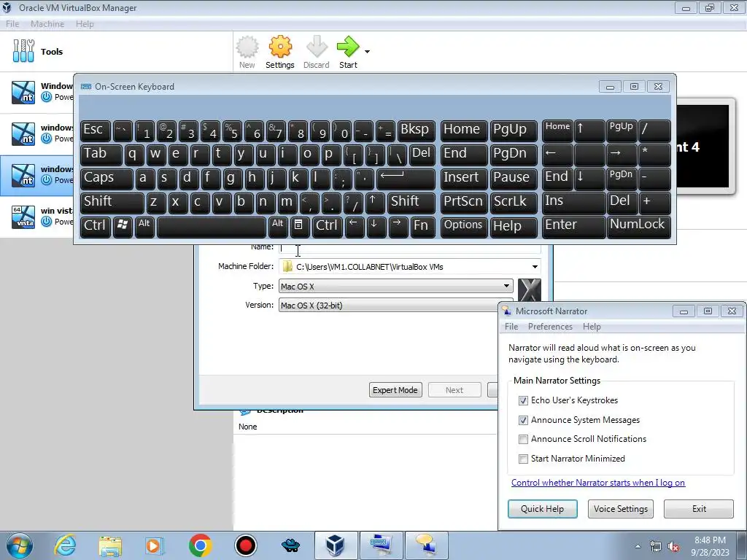Click the Mac OS X type image
747x560 pixels.
(530, 290)
